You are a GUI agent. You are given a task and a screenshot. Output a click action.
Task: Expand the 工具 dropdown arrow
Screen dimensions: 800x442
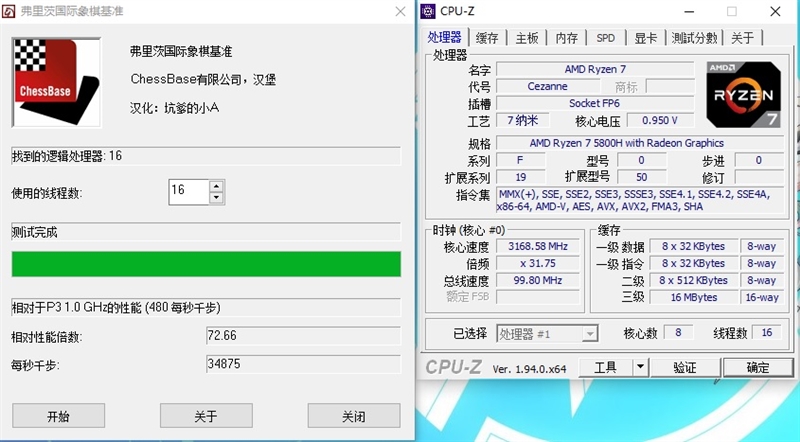(640, 367)
